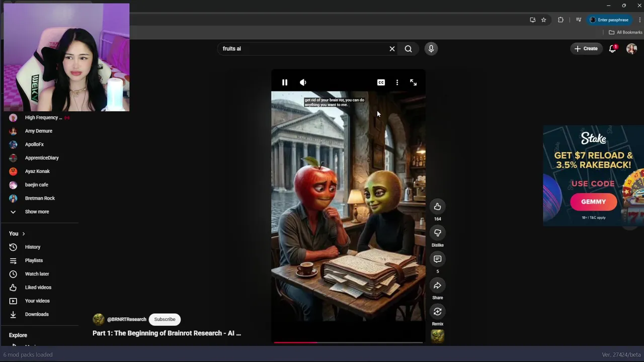
Task: Start voice search with microphone
Action: coord(431,49)
